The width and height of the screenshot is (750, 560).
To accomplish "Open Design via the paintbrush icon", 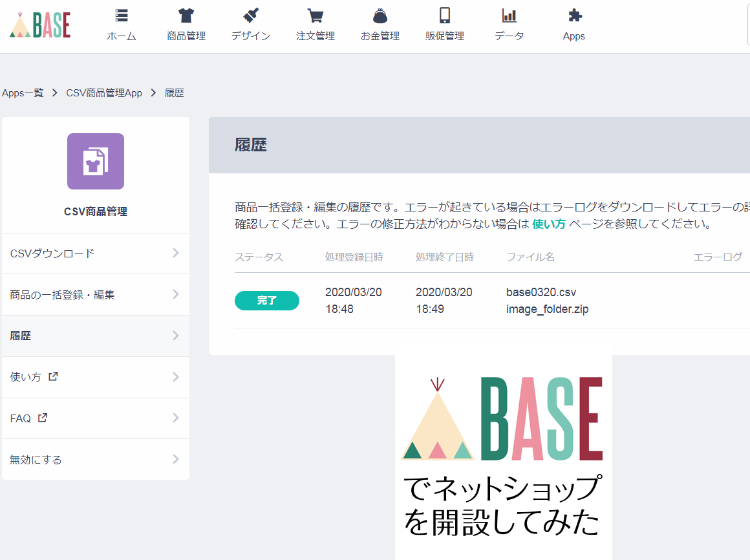I will pos(251,16).
